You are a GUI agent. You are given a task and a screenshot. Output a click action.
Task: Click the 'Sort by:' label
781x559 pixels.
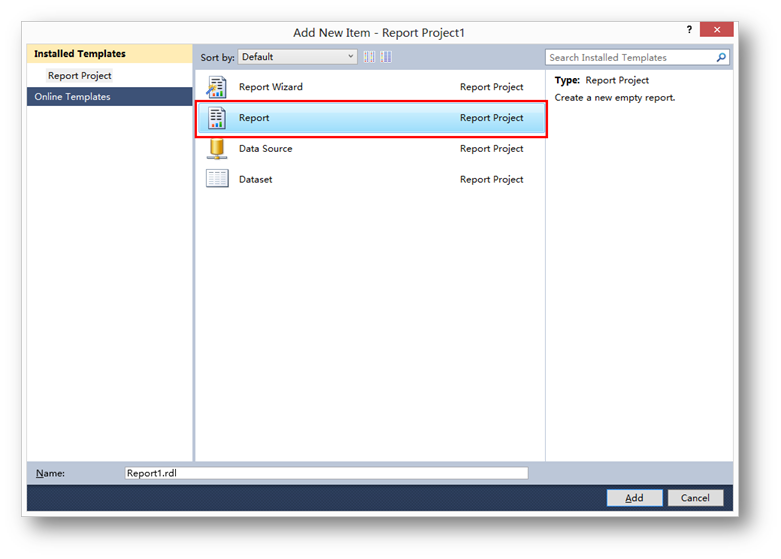(x=217, y=58)
